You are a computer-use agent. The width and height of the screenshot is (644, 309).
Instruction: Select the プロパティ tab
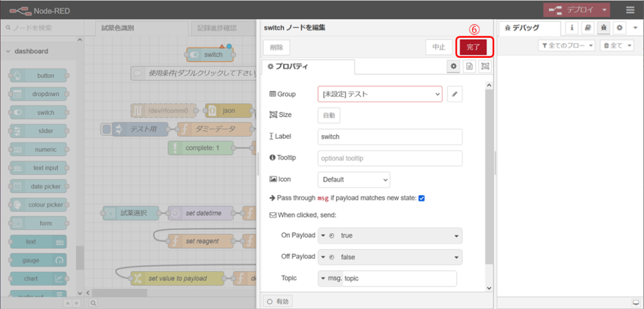[x=308, y=67]
